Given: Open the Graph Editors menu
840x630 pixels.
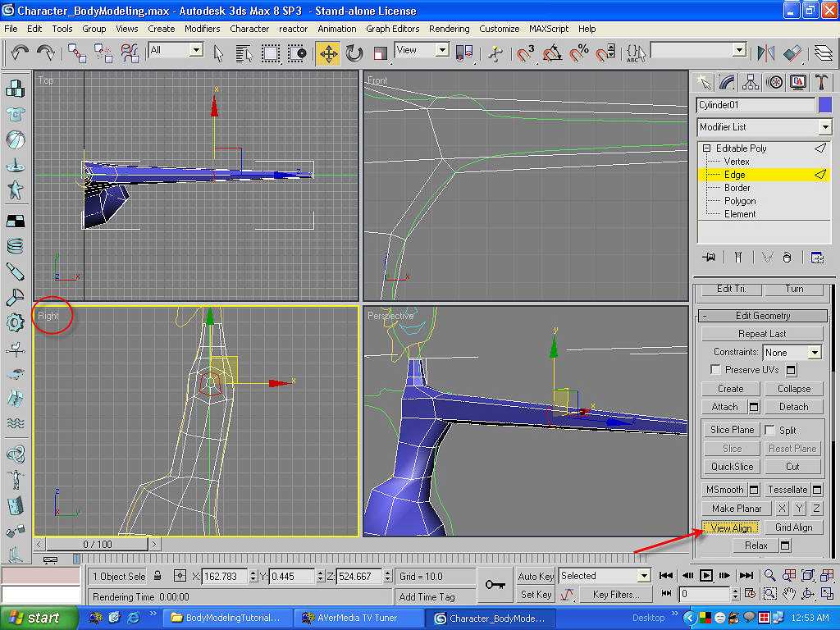Looking at the screenshot, I should point(392,29).
